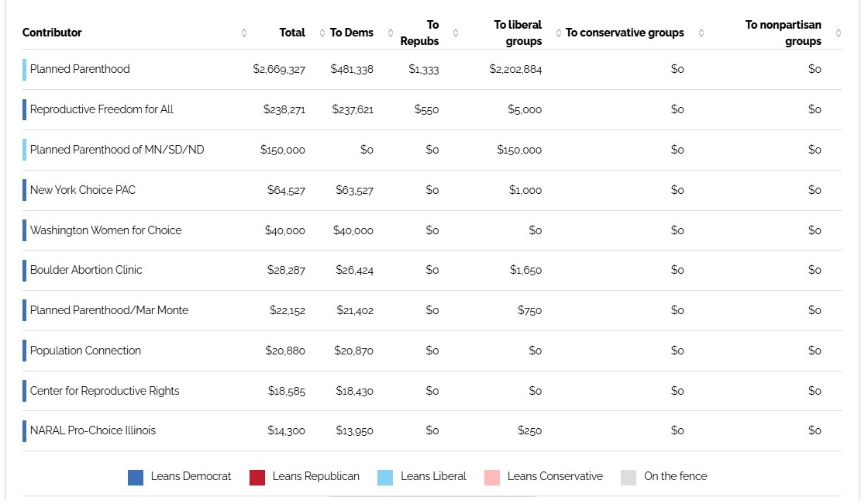Click the On the fence gray swatch
The image size is (868, 501).
click(x=629, y=477)
